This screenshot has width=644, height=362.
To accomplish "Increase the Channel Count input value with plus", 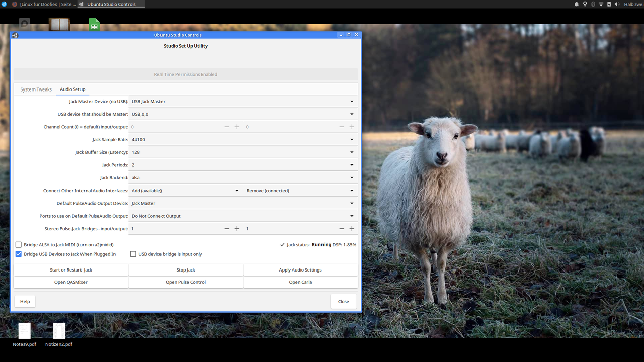I will click(237, 127).
